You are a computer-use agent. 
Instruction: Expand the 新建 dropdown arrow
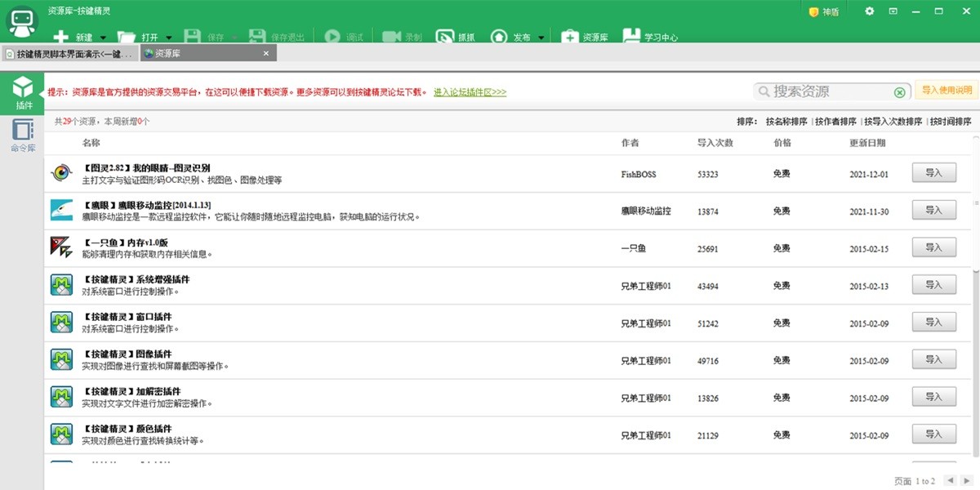click(x=102, y=38)
